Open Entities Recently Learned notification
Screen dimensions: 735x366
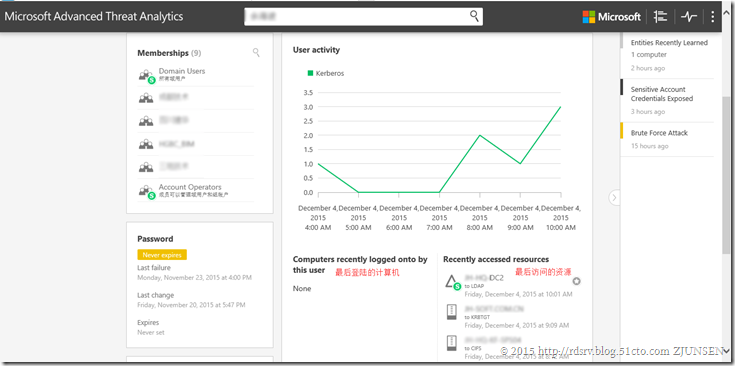[x=669, y=43]
